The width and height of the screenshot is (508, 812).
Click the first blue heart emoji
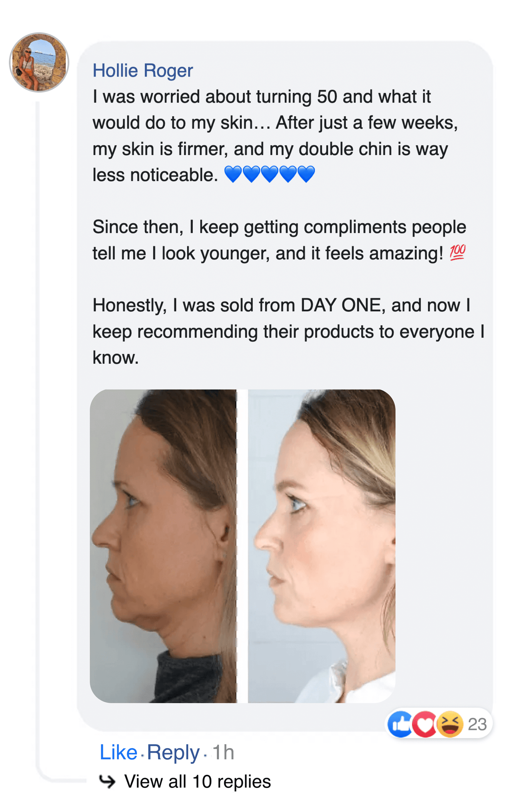[233, 174]
